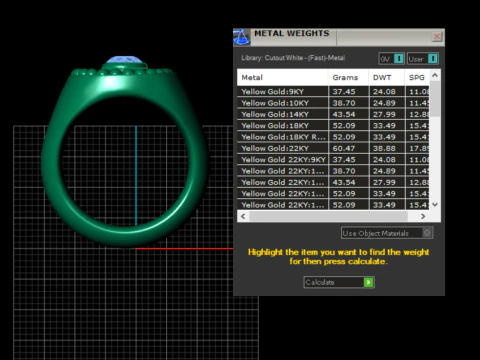Select the Yellow Gold:18KY row
The height and width of the screenshot is (360, 480).
pos(333,126)
